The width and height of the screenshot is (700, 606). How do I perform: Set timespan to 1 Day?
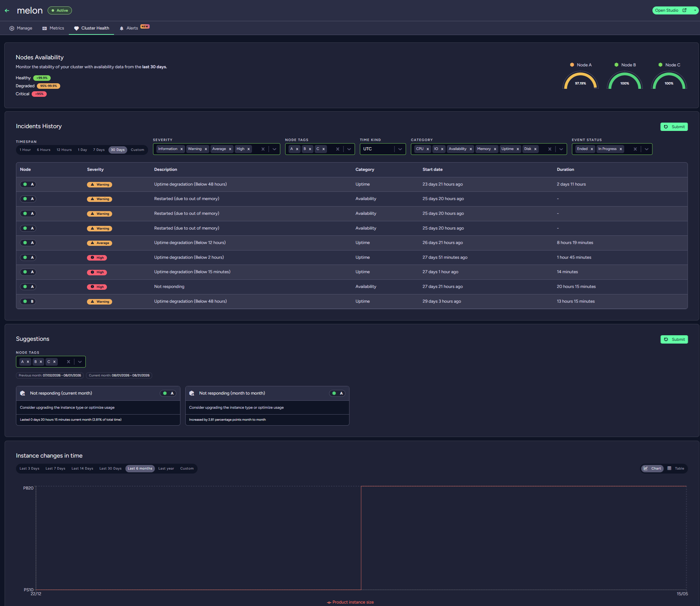pos(83,150)
